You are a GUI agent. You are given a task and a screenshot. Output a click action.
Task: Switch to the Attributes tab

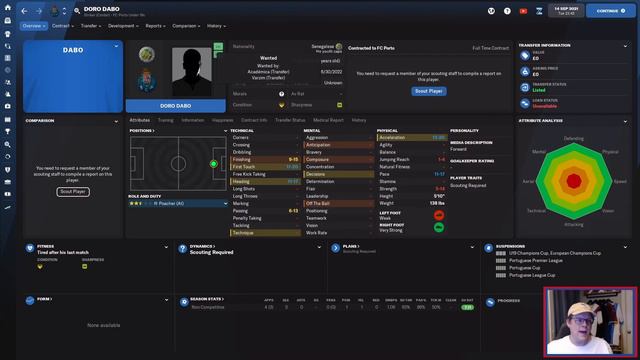(140, 120)
